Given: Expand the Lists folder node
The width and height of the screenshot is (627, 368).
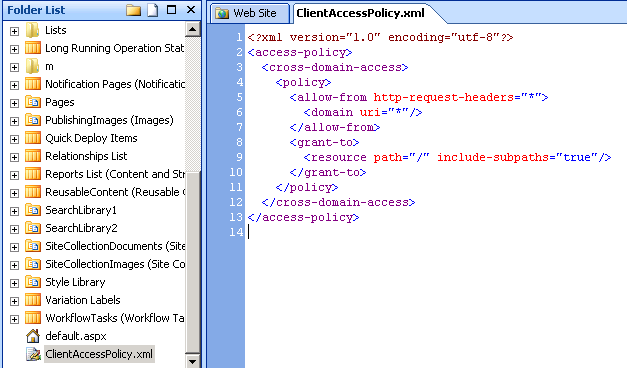Looking at the screenshot, I should (14, 31).
